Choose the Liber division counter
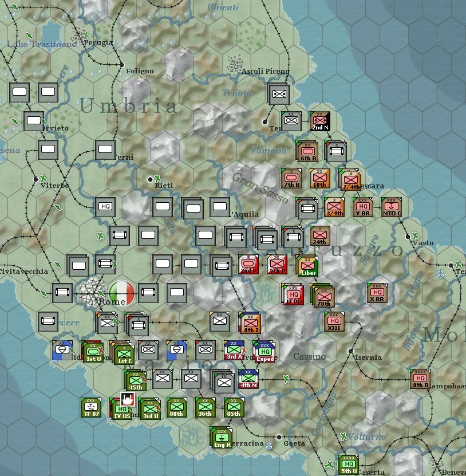The image size is (466, 476). click(307, 266)
